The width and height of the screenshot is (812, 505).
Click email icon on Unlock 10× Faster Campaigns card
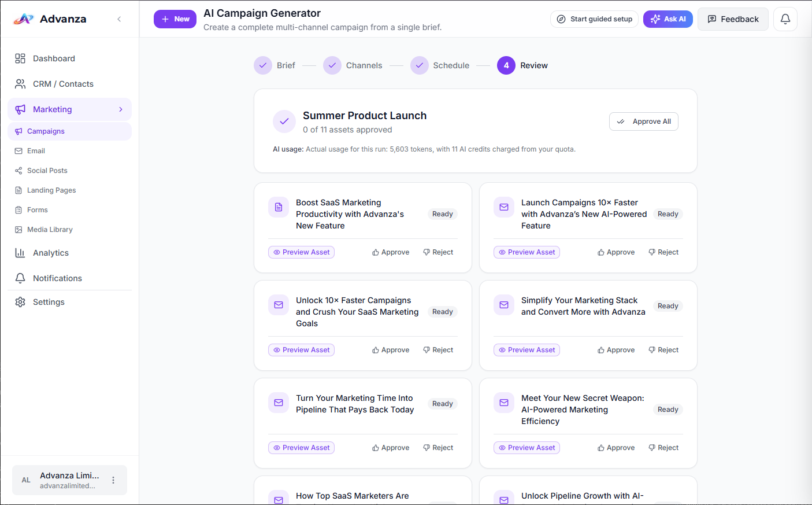(279, 305)
